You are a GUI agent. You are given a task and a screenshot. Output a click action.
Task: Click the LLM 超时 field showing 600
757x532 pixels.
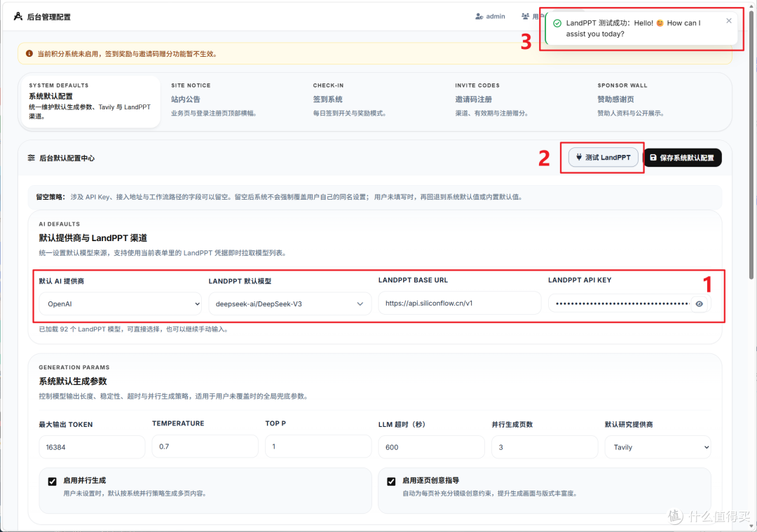[x=431, y=447]
